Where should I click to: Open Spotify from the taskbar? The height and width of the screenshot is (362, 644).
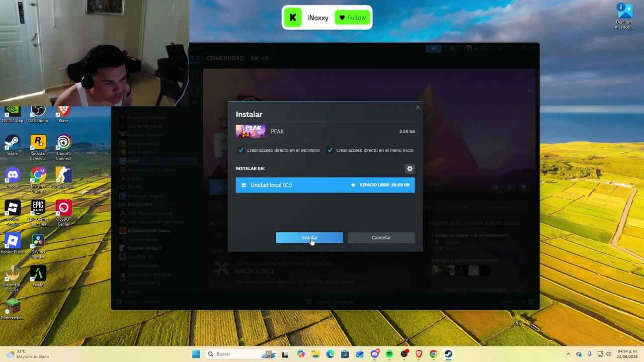(389, 354)
